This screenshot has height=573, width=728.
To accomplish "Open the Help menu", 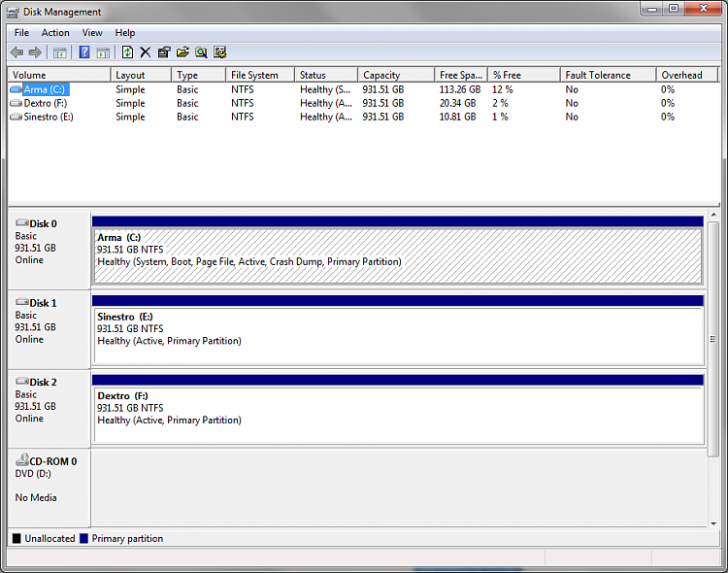I will [125, 32].
